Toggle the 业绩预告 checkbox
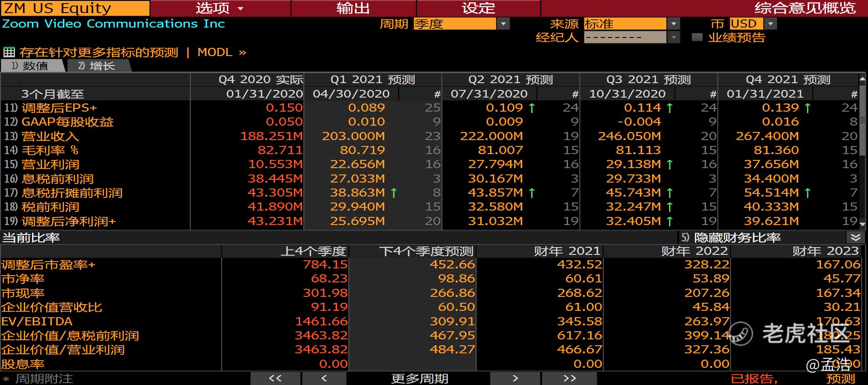The width and height of the screenshot is (868, 385). point(697,38)
